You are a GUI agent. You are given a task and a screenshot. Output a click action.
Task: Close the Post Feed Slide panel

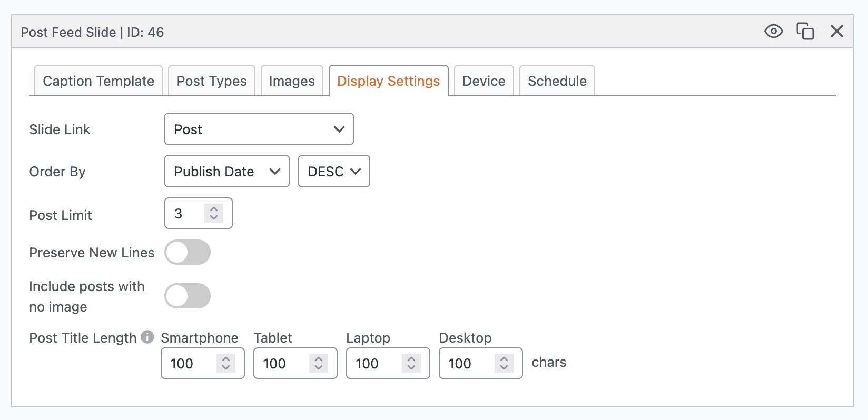[x=836, y=32]
